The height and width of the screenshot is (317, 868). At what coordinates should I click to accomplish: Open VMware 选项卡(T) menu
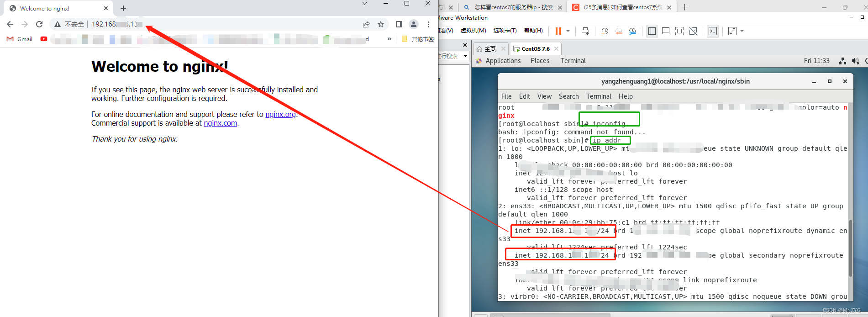(x=505, y=31)
